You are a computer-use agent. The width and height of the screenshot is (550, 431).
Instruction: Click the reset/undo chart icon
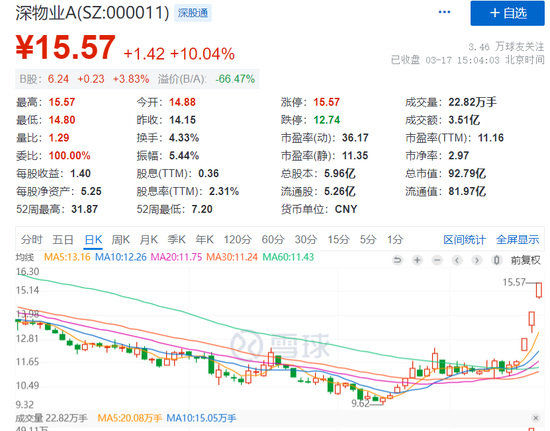397,260
